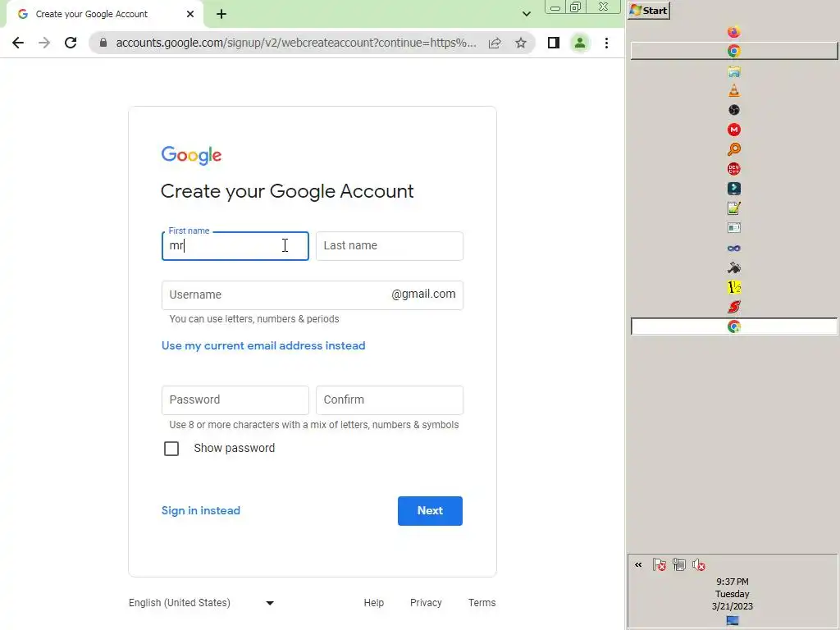Launch VLC media player from the taskbar
This screenshot has width=840, height=630.
pyautogui.click(x=734, y=90)
